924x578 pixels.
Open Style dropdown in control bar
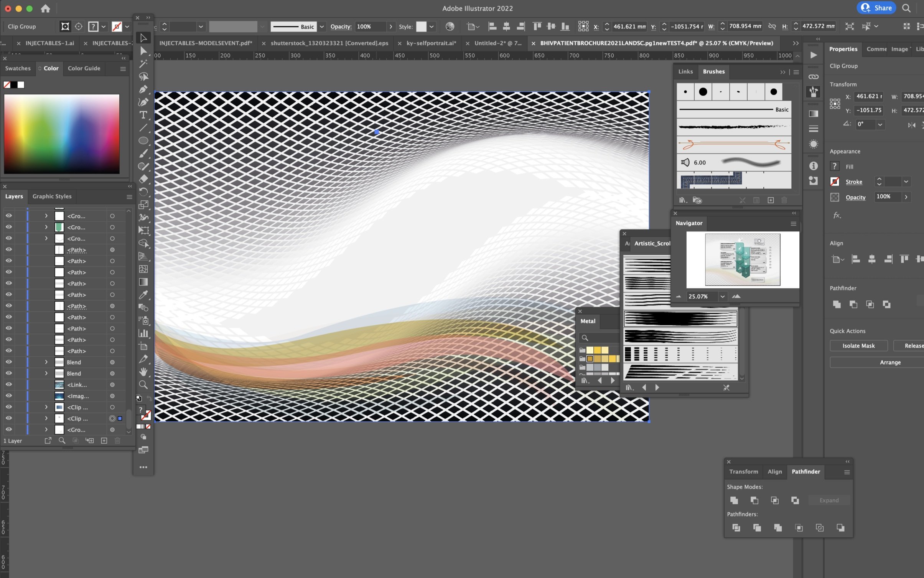(432, 26)
